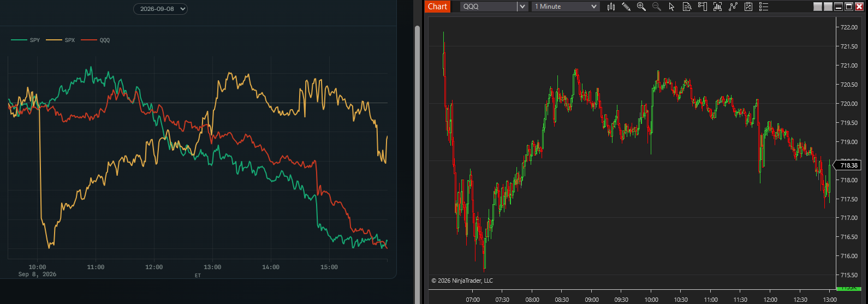Click the 716.00 price axis label
Image resolution: width=868 pixels, height=304 pixels.
848,256
